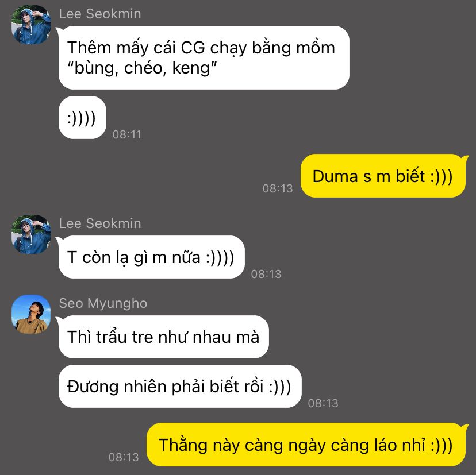Select the 'Thêm mấy cái CG' message bubble

(204, 57)
